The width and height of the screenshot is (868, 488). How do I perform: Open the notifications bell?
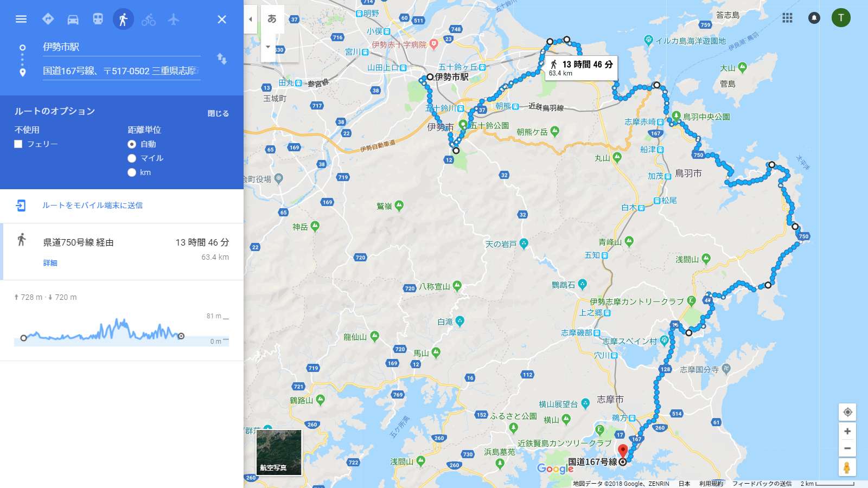click(x=814, y=18)
